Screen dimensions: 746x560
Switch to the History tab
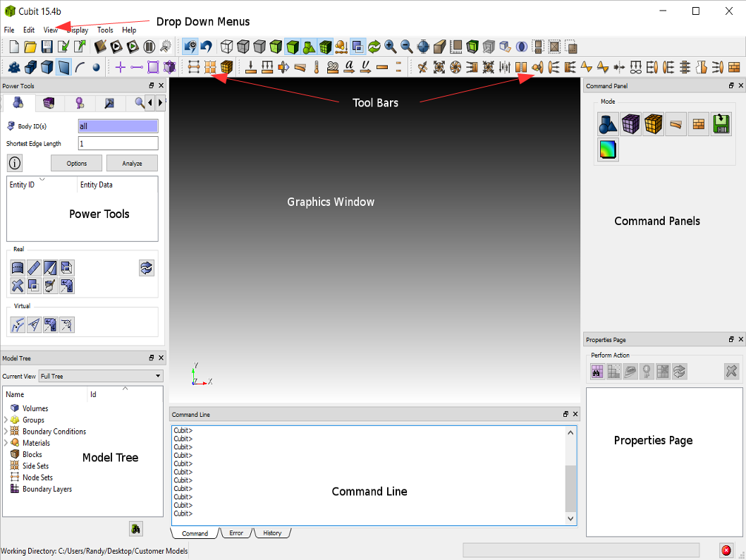pos(272,533)
